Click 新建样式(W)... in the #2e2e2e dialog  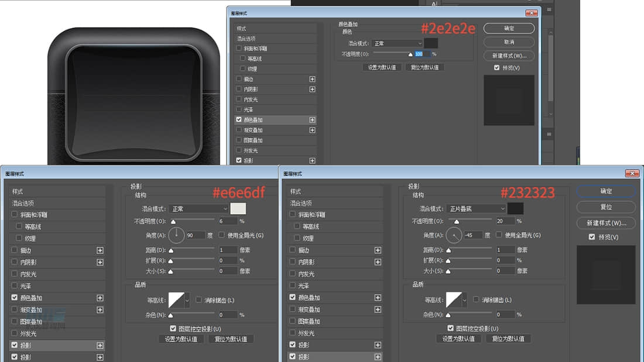pyautogui.click(x=509, y=56)
